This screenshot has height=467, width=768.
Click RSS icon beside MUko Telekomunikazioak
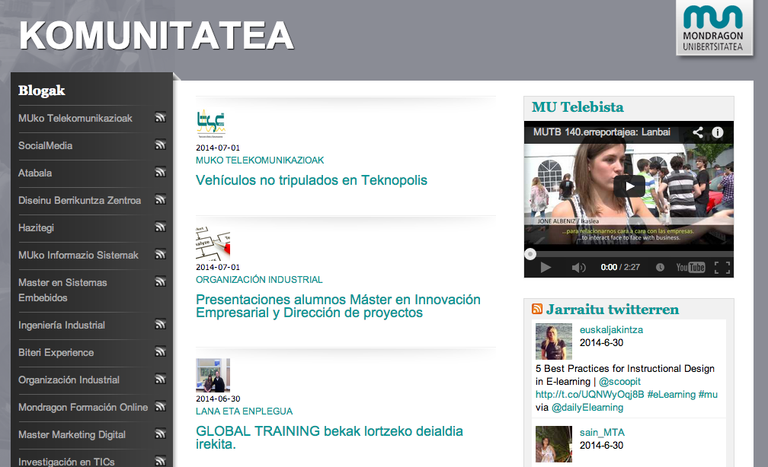[x=160, y=118]
